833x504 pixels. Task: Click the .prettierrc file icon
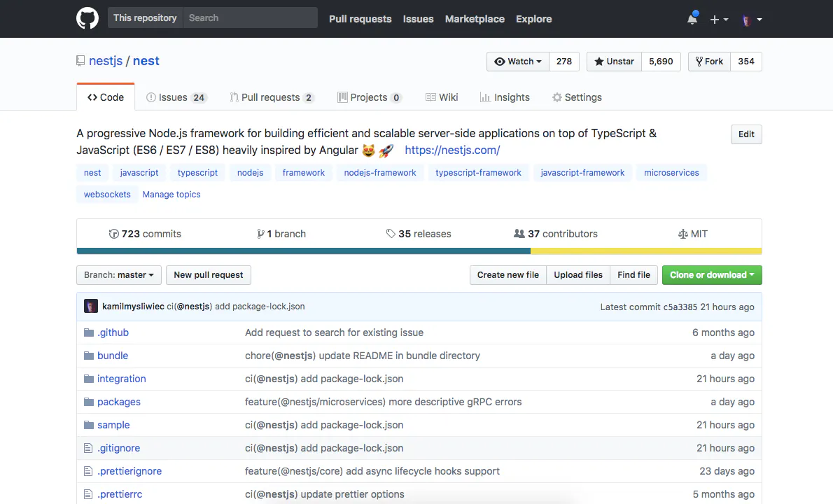pyautogui.click(x=88, y=494)
